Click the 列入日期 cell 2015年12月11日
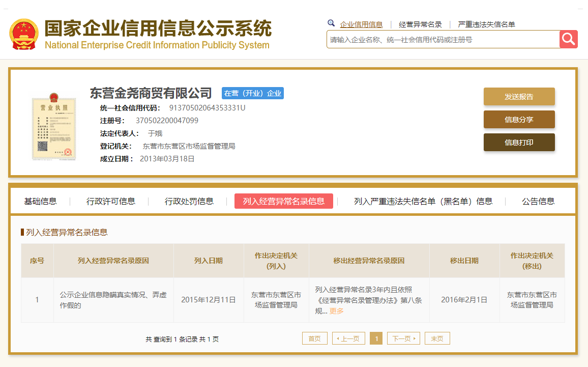The image size is (588, 367). (209, 300)
